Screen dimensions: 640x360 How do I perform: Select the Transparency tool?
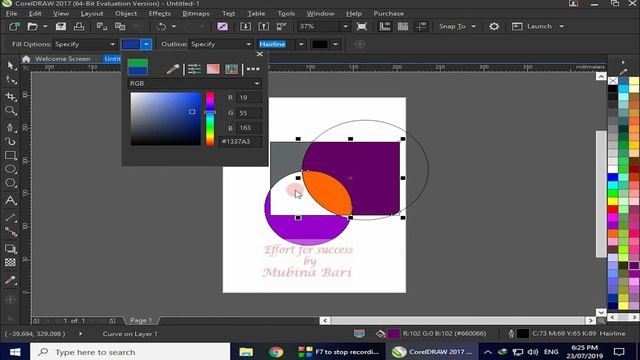(x=11, y=262)
